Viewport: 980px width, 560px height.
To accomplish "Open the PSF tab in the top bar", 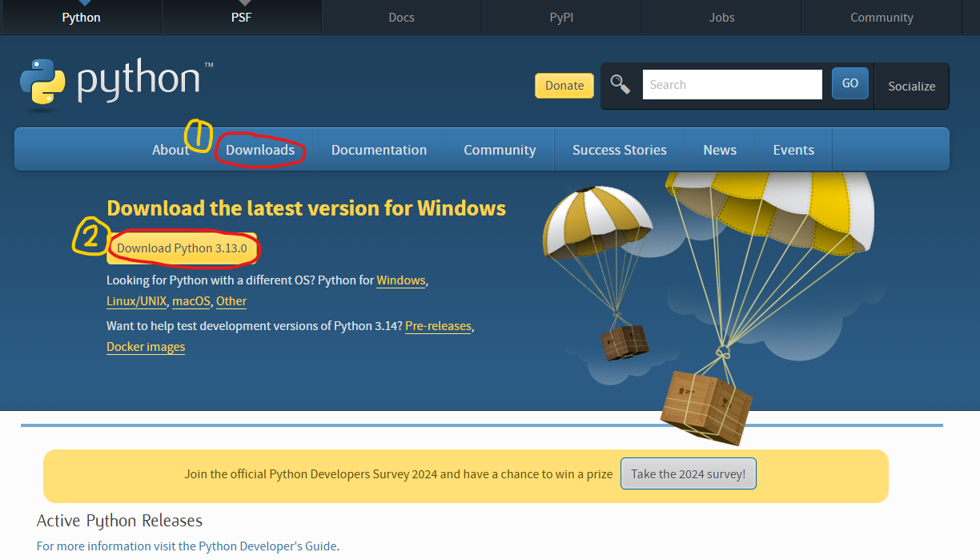I will point(241,17).
